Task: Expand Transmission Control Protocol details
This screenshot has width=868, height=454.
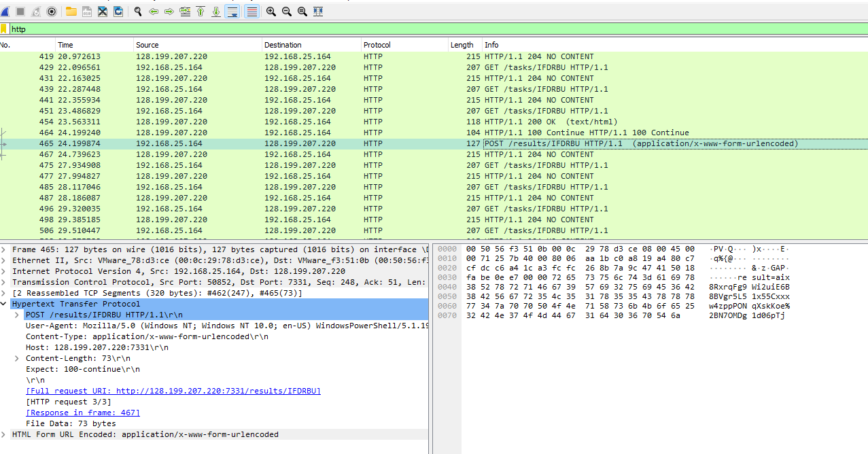Action: click(4, 282)
